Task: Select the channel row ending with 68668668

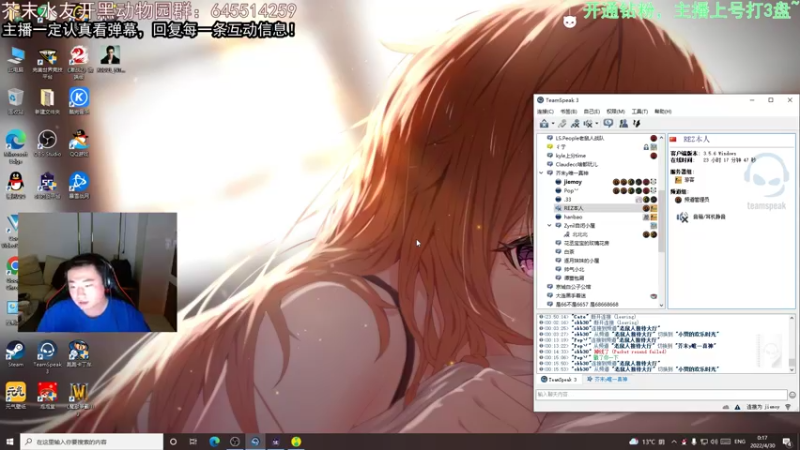Action: tap(601, 305)
